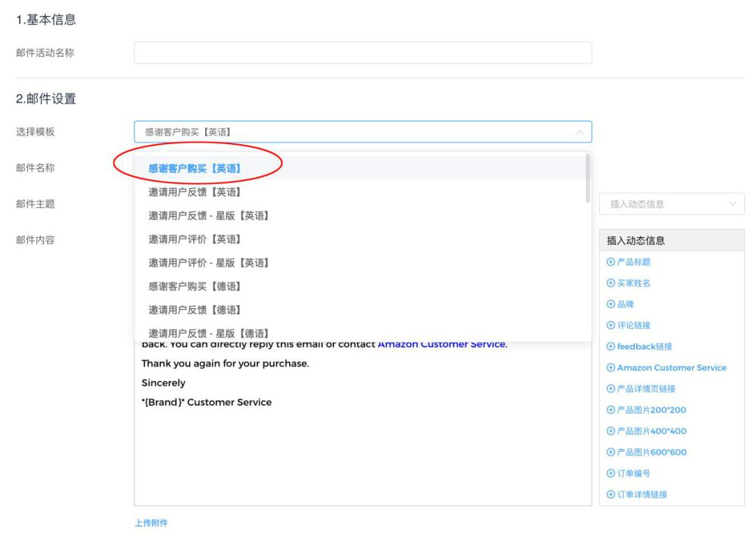Viewport: 756px width, 538px height.
Task: Choose 邀请用户反馈 - 星版【英语】 option
Action: point(209,215)
